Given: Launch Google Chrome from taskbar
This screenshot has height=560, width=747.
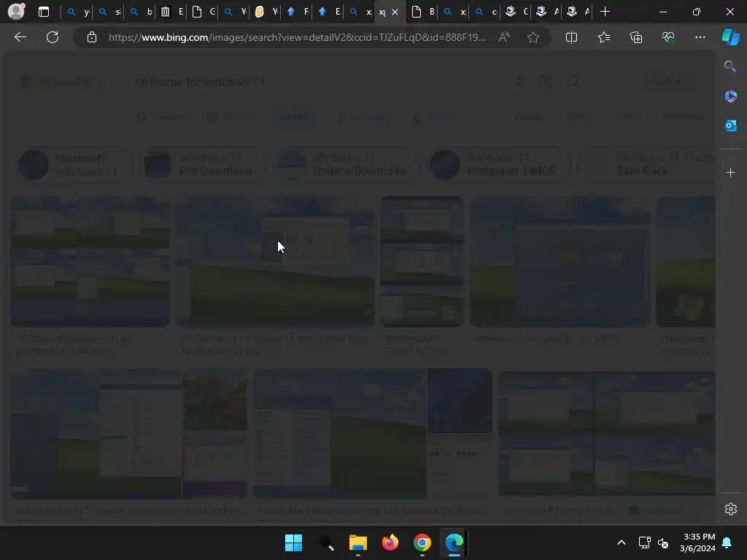Looking at the screenshot, I should (422, 542).
